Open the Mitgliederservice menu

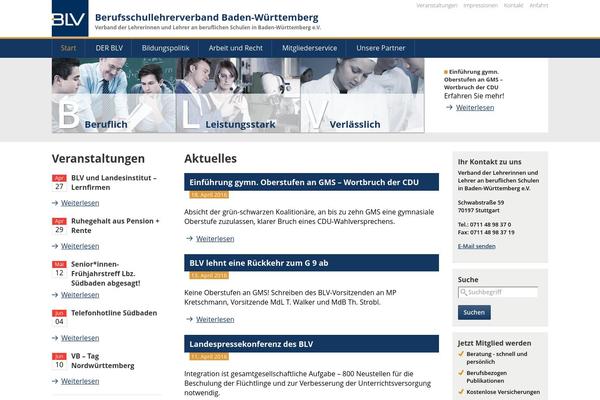pos(309,48)
